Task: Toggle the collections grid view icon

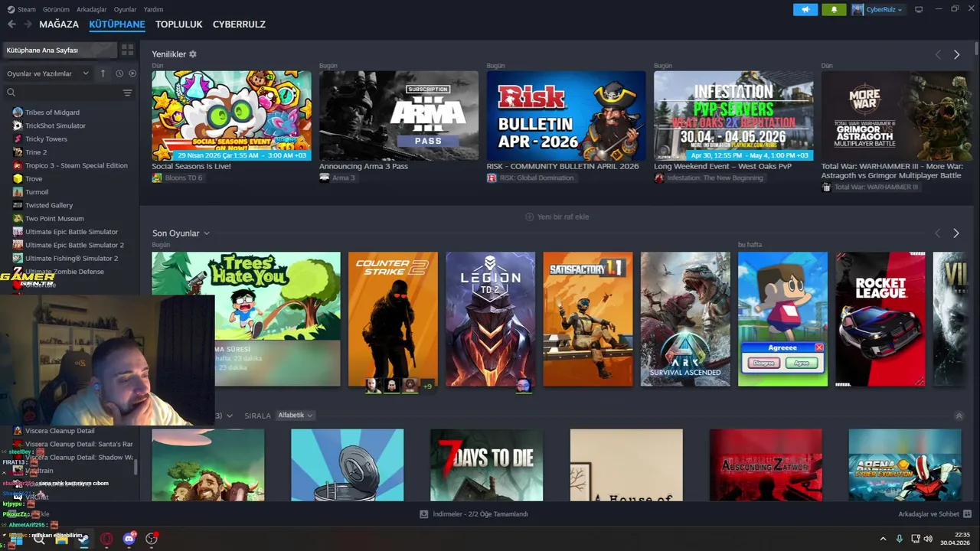Action: pos(127,50)
